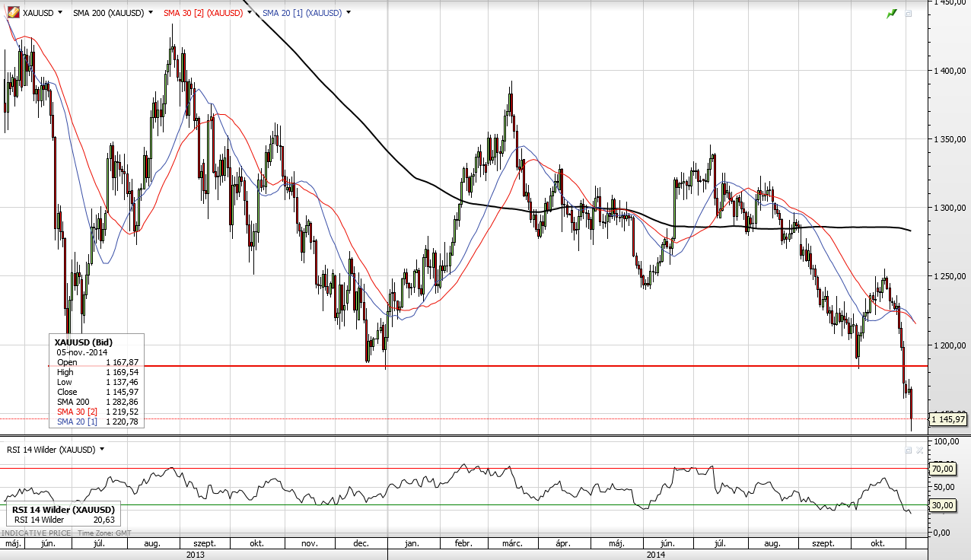Click the 2013 year label on time axis

click(194, 555)
